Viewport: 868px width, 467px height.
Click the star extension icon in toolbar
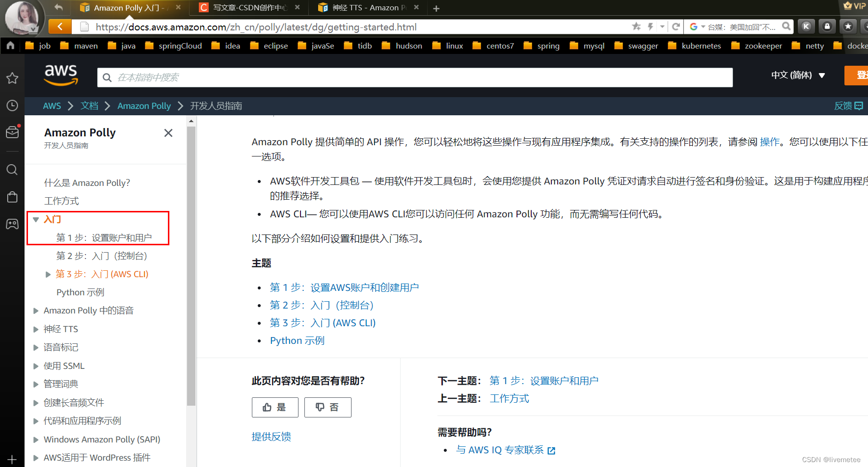(x=848, y=26)
